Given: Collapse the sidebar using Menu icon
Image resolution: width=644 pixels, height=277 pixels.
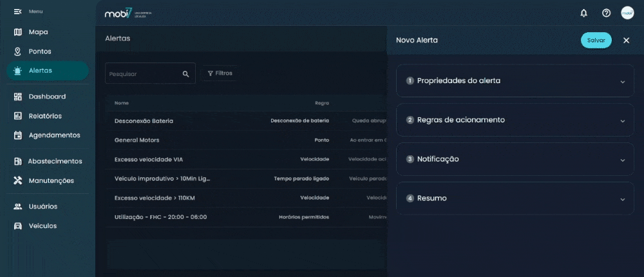Looking at the screenshot, I should pos(17,12).
